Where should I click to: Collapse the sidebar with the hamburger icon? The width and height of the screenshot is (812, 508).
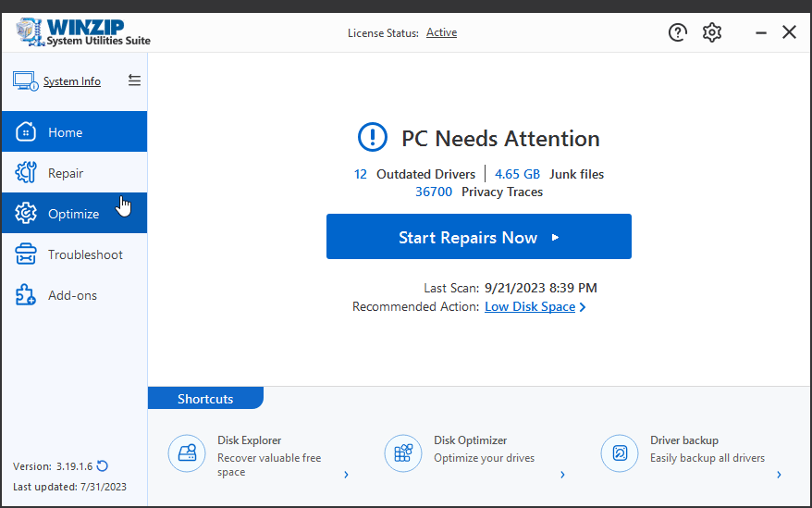tap(134, 81)
